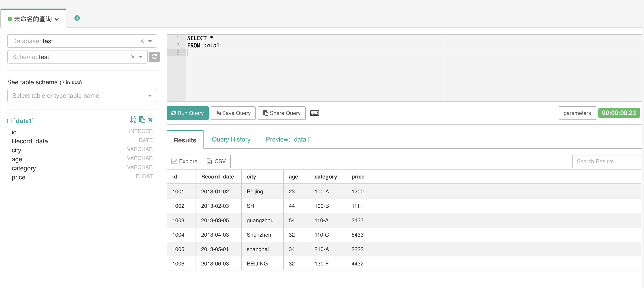
Task: Open the Schema dropdown arrow
Action: (x=140, y=57)
